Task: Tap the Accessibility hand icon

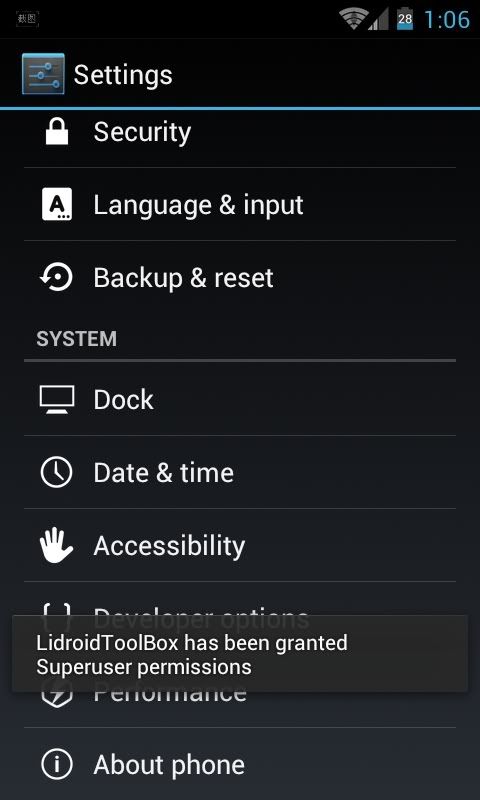Action: [57, 545]
